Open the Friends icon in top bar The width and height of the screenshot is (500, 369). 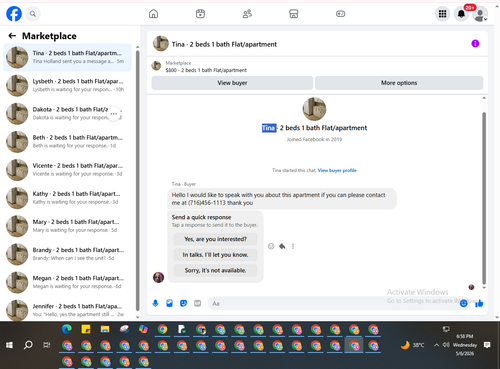click(x=247, y=14)
